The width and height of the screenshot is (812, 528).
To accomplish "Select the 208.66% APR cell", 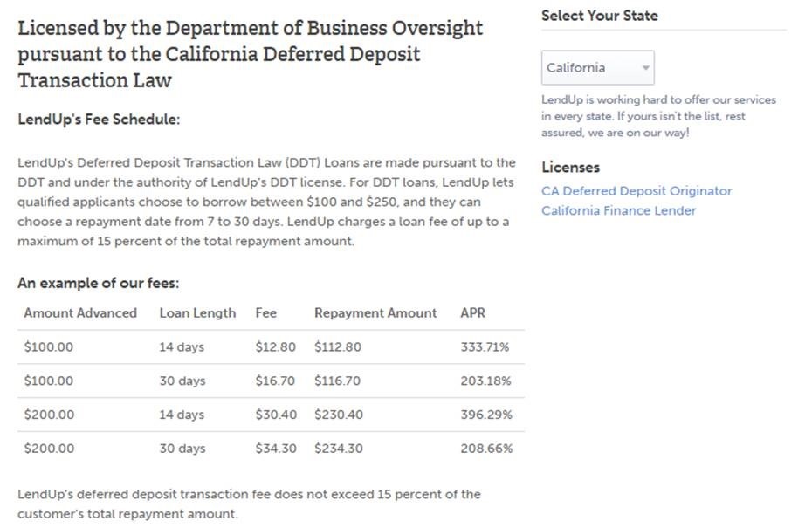I will pyautogui.click(x=486, y=449).
